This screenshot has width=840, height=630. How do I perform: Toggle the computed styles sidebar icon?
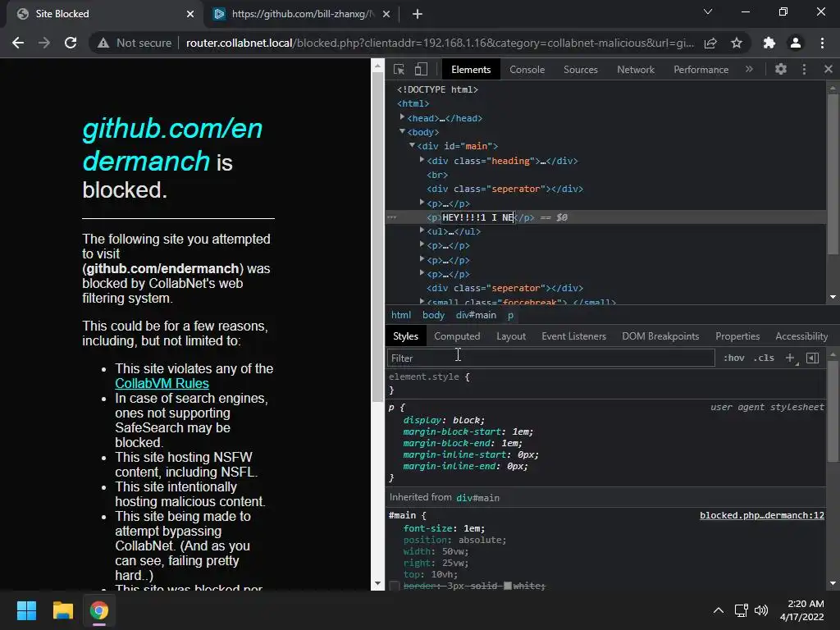click(x=812, y=358)
